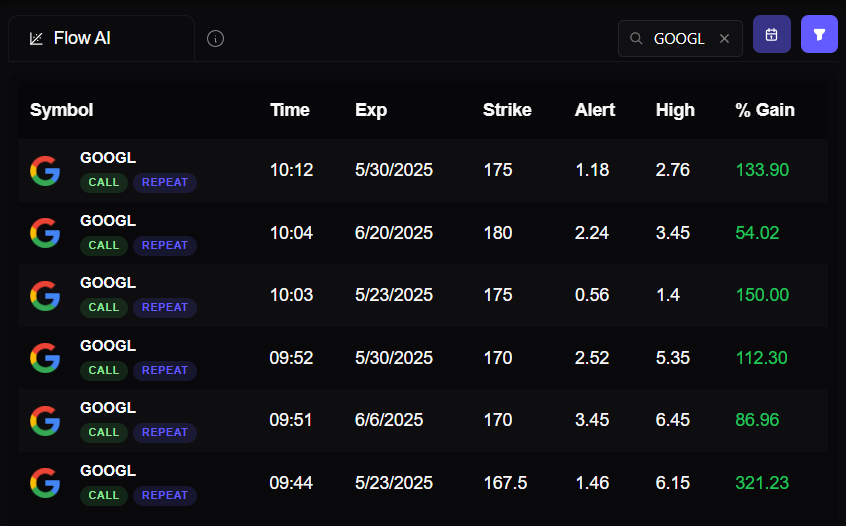Screen dimensions: 846x526
Task: Select GOOGL symbol text in 10:12 row
Action: (108, 158)
